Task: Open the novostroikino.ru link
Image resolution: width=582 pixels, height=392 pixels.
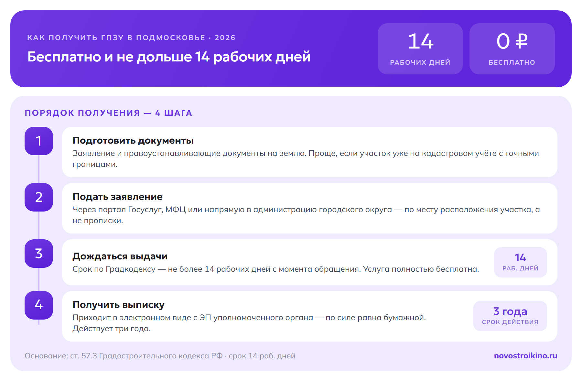Action: point(525,356)
